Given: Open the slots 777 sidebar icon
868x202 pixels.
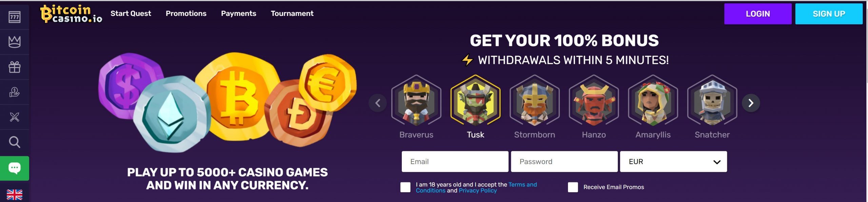Looking at the screenshot, I should pos(14,17).
